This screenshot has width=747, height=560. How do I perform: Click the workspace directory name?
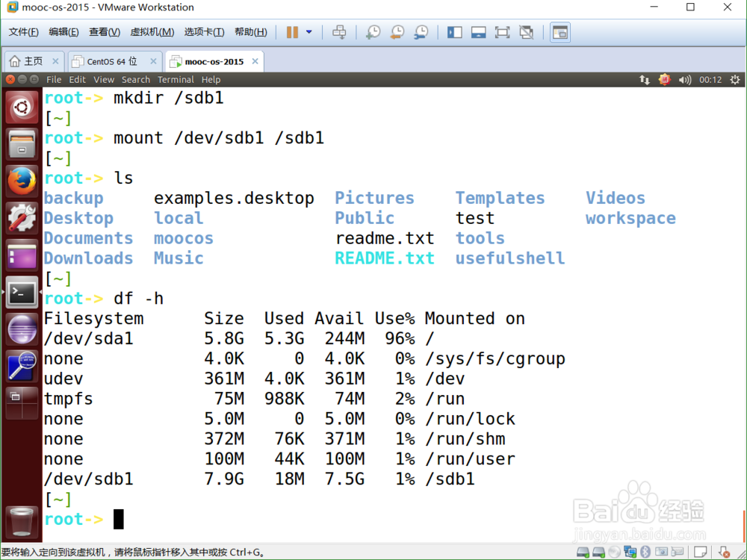[x=630, y=219]
